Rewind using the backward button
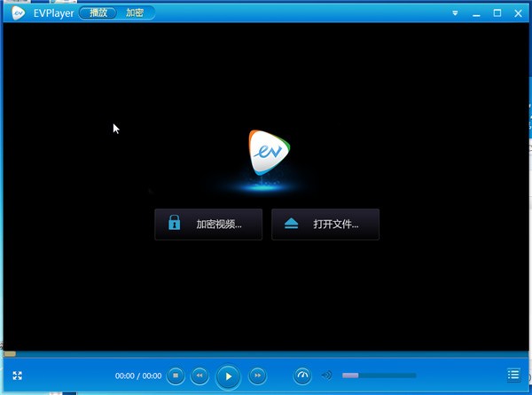 [x=199, y=375]
